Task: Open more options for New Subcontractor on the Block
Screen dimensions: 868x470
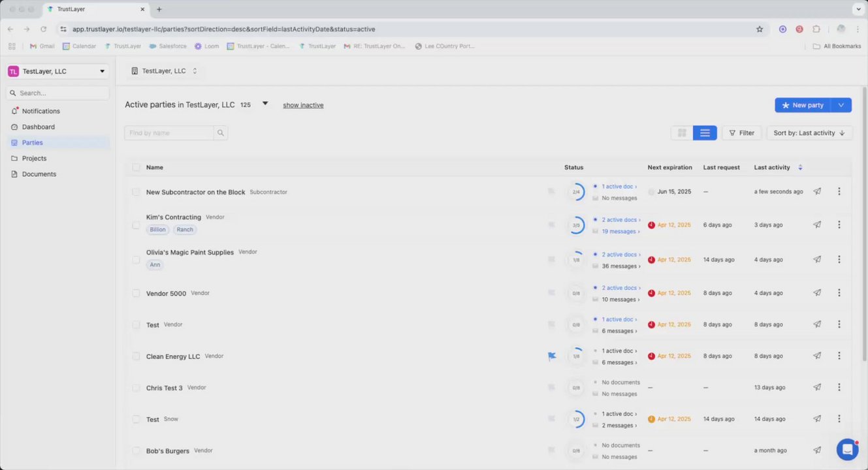Action: click(839, 191)
